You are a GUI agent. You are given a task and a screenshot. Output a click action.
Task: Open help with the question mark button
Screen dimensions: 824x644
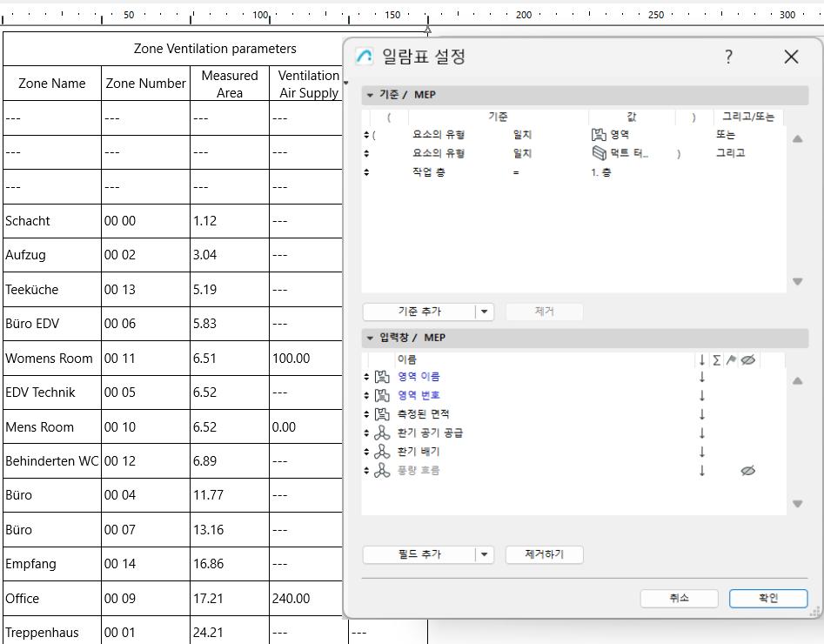[728, 57]
